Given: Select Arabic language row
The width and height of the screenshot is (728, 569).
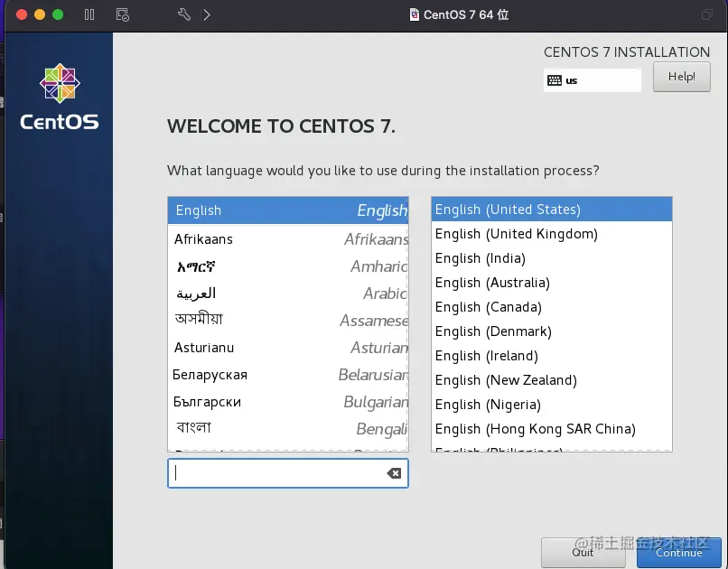Looking at the screenshot, I should 288,294.
